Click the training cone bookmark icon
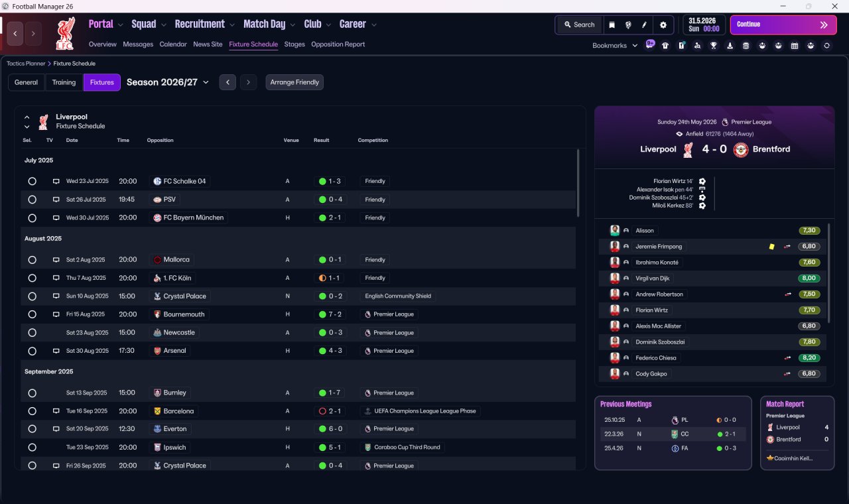Viewport: 849px width, 504px height. click(730, 46)
